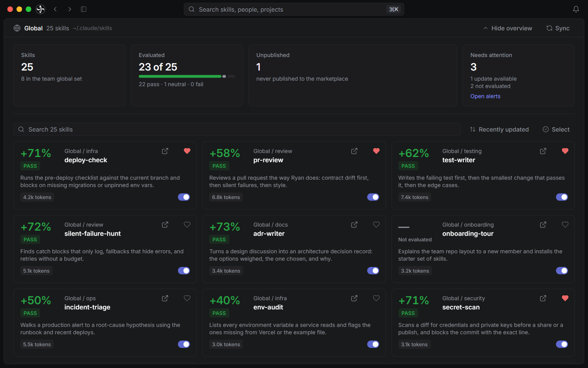Disable the pr-review skill toggle

tap(373, 197)
